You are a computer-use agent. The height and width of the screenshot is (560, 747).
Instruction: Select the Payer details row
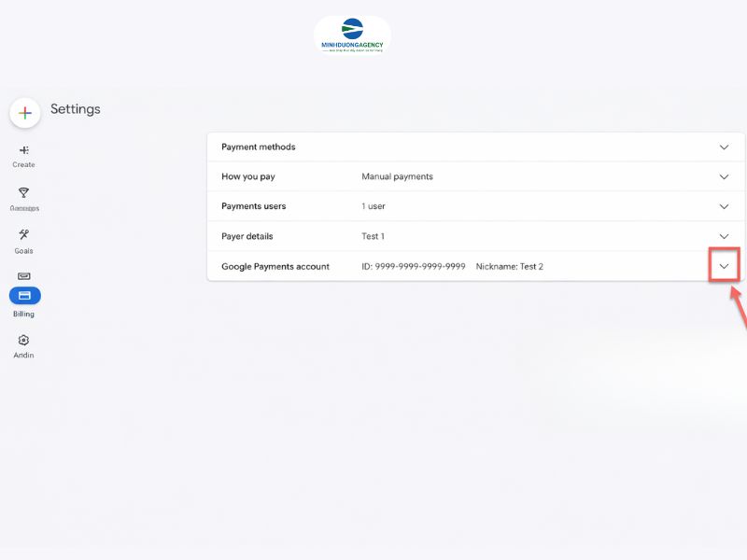(x=247, y=236)
